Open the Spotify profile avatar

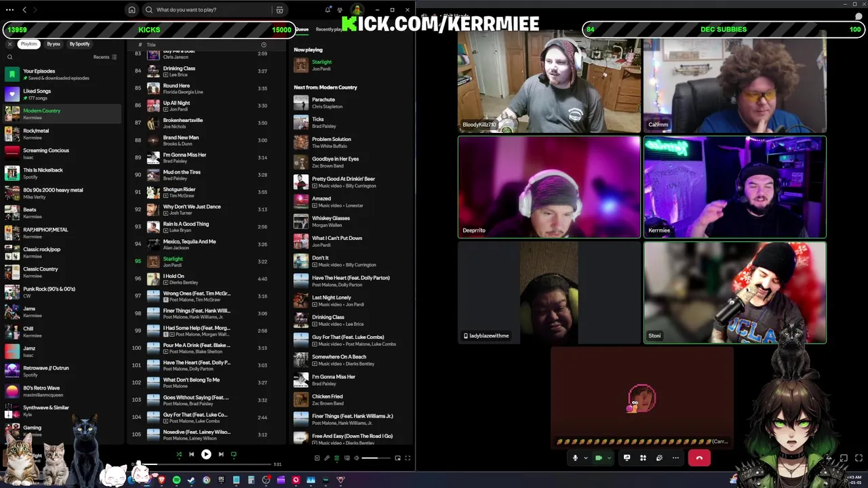(356, 9)
